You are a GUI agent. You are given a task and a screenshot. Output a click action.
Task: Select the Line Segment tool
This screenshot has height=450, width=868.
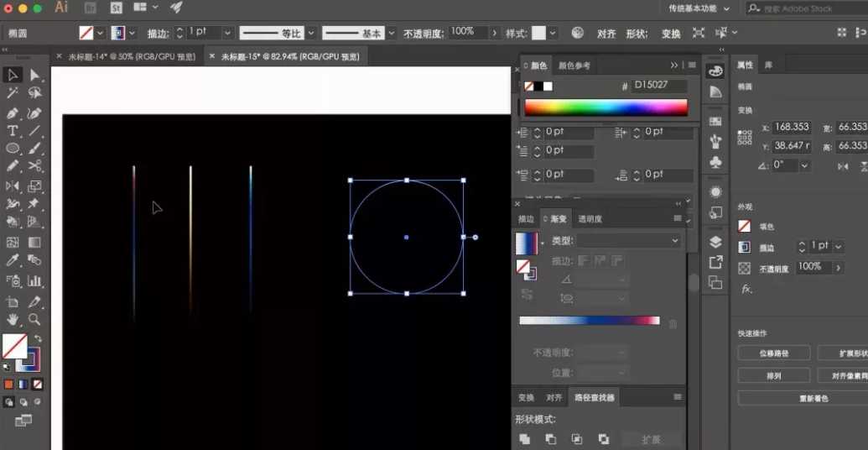coord(34,131)
